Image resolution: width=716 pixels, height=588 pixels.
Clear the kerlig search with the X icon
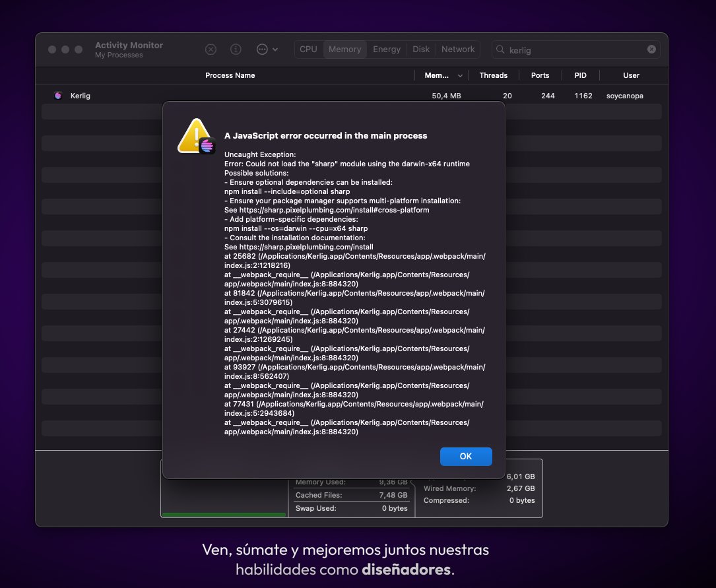[651, 49]
